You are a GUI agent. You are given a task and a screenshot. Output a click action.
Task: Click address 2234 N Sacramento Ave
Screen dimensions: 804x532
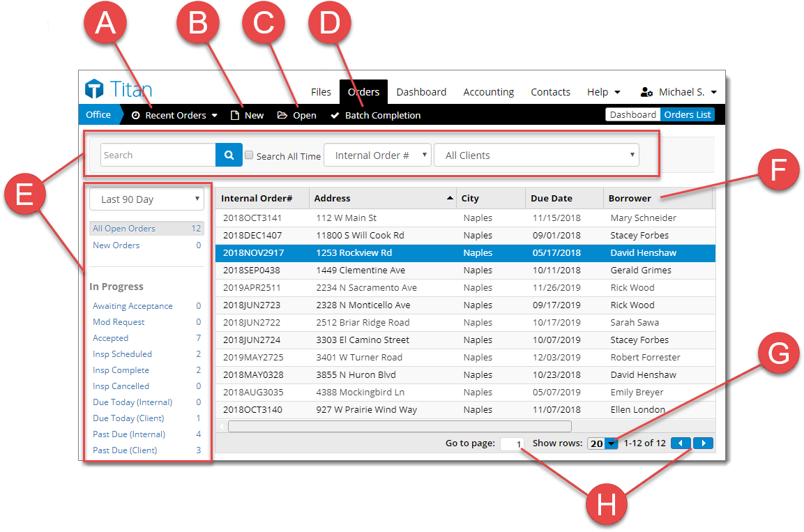pos(367,287)
